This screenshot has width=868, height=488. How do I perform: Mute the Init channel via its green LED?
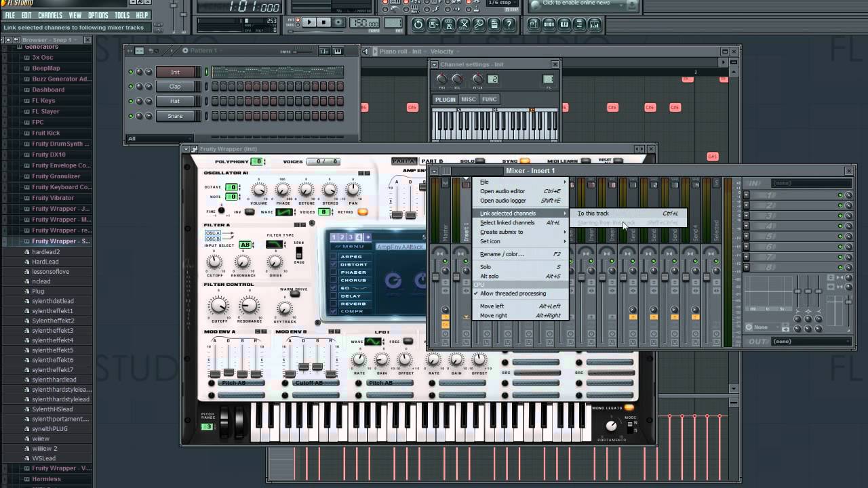click(x=130, y=72)
